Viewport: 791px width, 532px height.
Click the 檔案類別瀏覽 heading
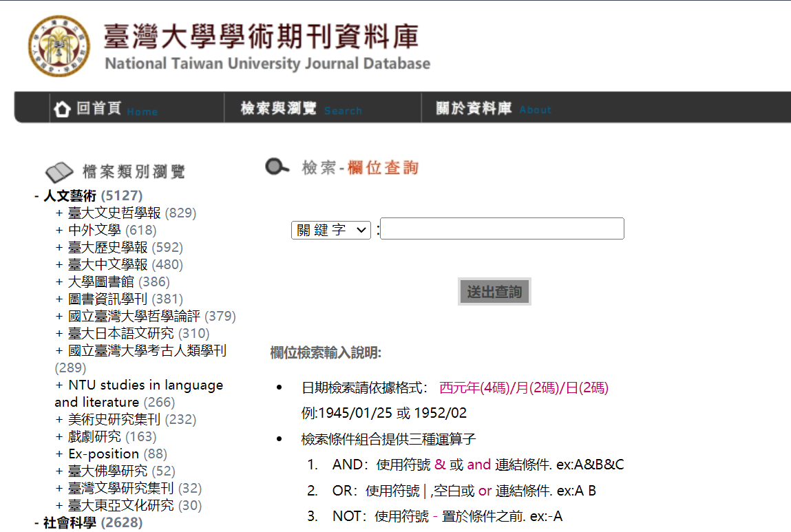pyautogui.click(x=134, y=171)
